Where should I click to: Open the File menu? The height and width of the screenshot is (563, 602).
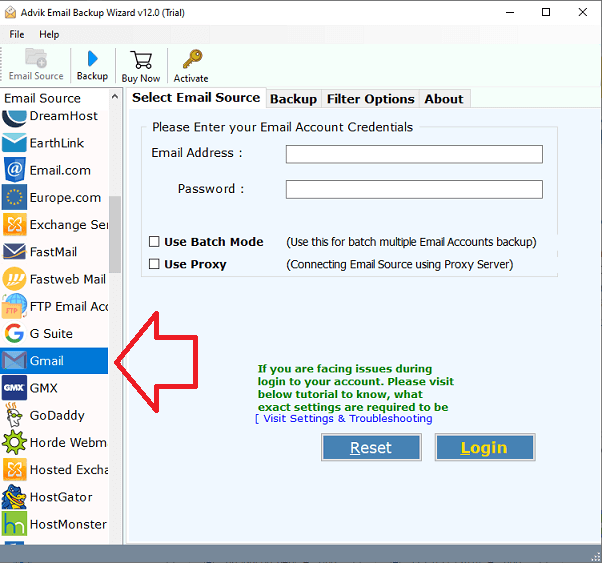17,35
